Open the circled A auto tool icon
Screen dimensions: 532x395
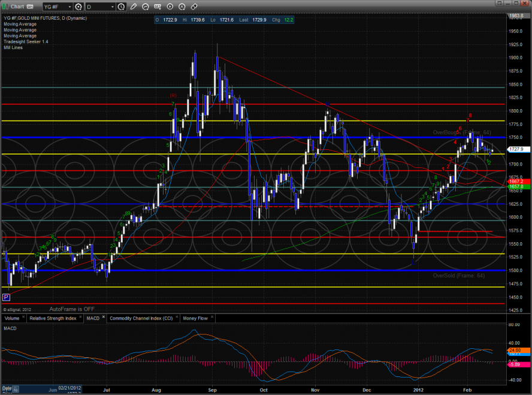click(182, 7)
